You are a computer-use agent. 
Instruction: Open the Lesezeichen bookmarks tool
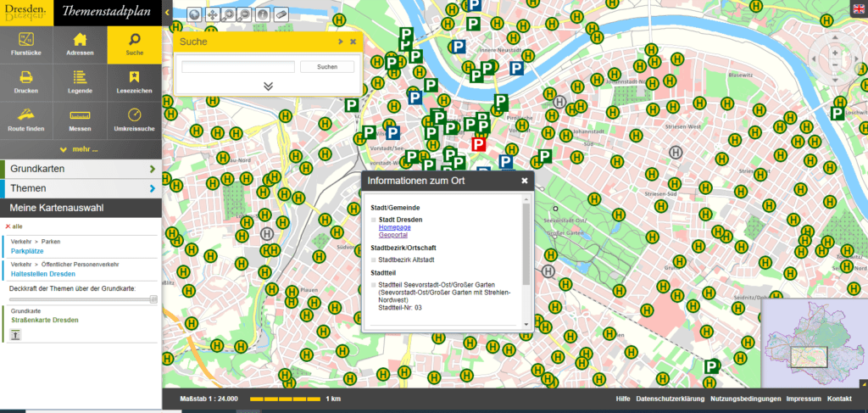(135, 82)
